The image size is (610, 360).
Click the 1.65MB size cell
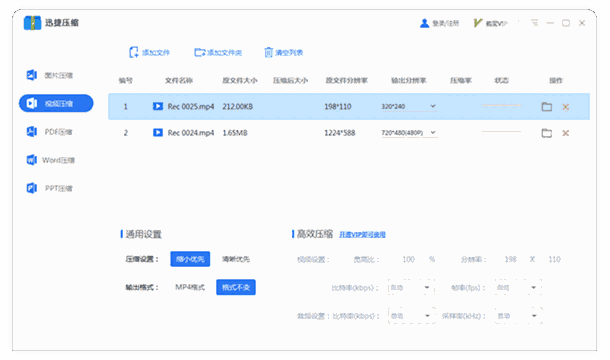pos(235,133)
